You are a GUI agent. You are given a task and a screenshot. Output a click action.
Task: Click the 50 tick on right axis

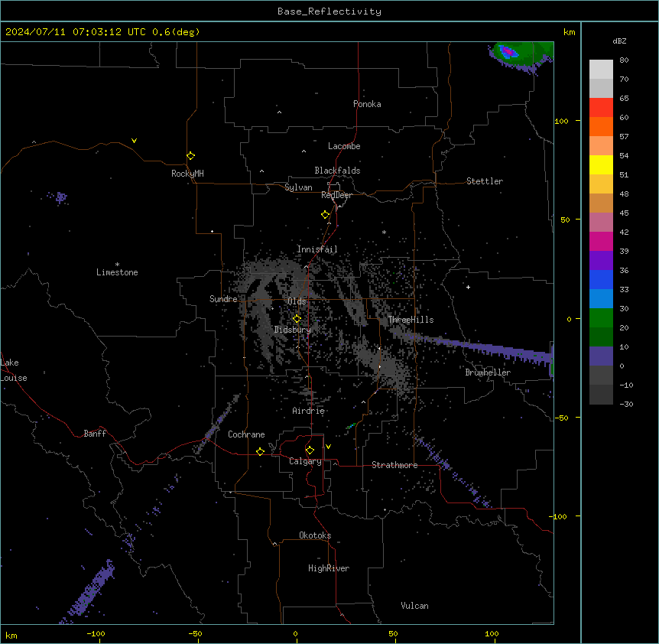(x=565, y=220)
